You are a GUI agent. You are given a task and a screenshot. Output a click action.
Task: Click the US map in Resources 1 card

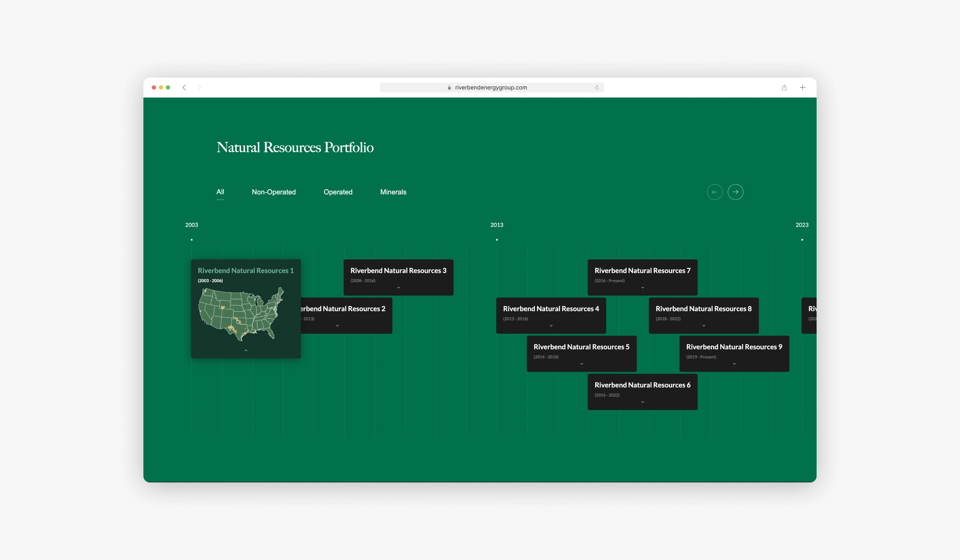pos(241,314)
